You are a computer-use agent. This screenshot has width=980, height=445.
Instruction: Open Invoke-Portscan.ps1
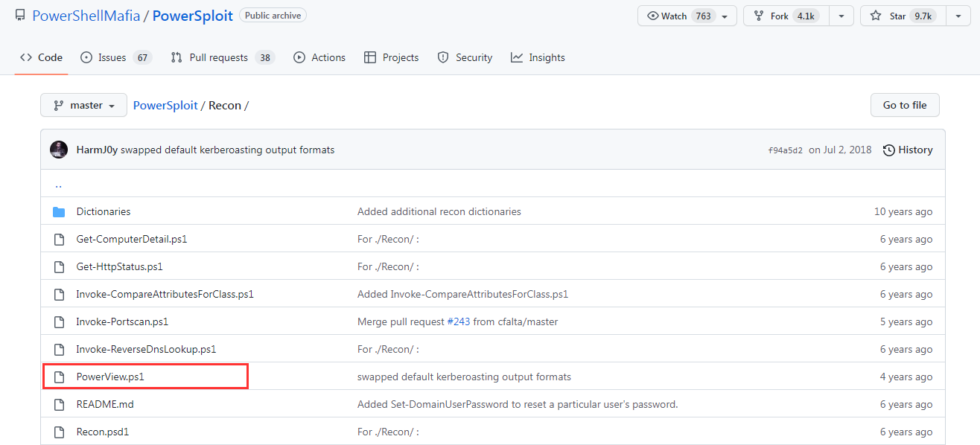pos(123,321)
